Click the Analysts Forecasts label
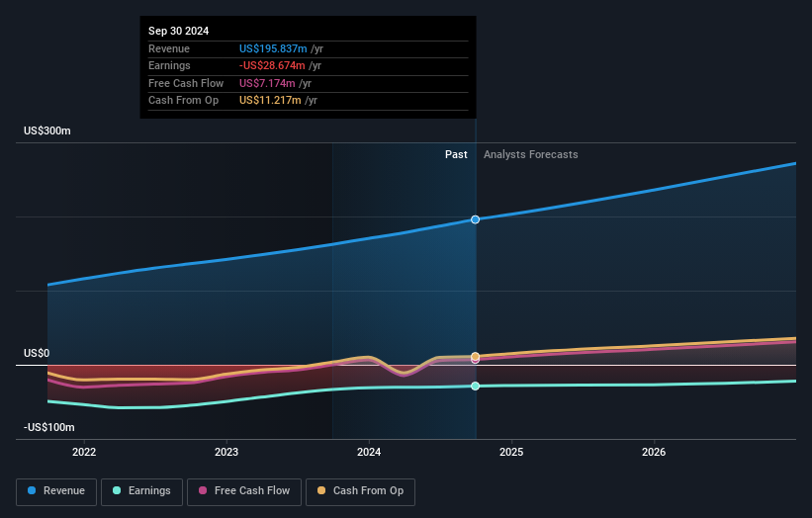Image resolution: width=812 pixels, height=518 pixels. coord(531,155)
